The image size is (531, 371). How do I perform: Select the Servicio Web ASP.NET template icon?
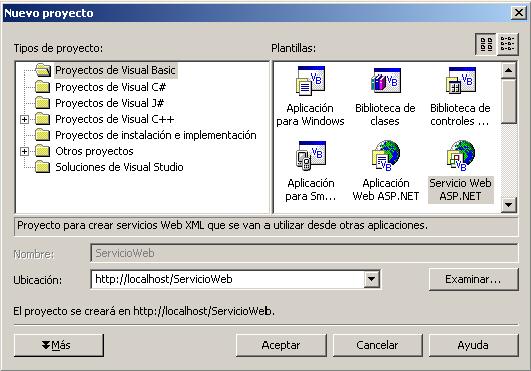click(x=461, y=156)
